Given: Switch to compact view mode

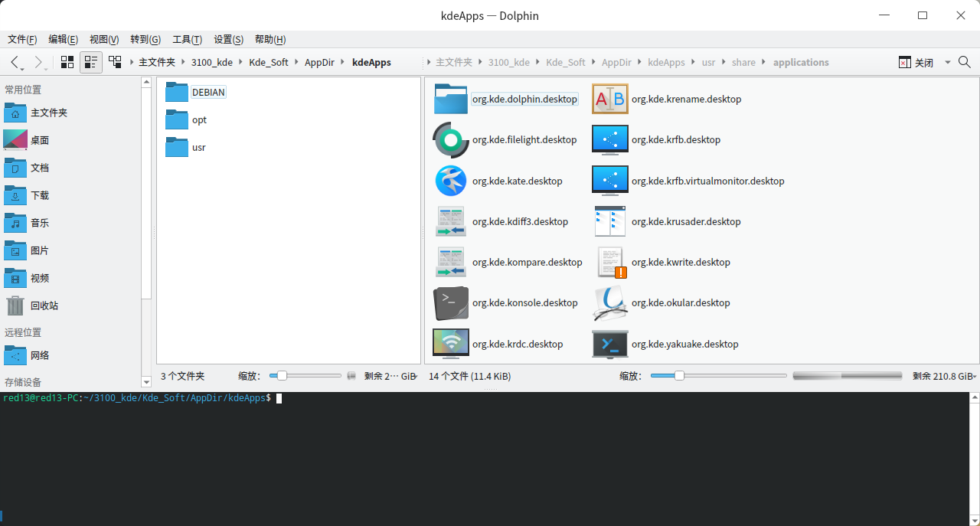Looking at the screenshot, I should pos(91,62).
